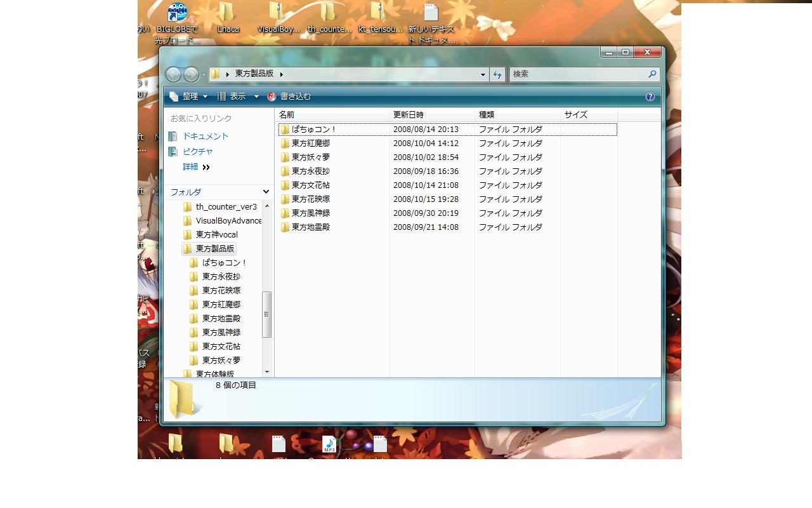Select the 東方永夜抄 folder icon in the file list
Screen dimensions: 812x508
coord(285,171)
